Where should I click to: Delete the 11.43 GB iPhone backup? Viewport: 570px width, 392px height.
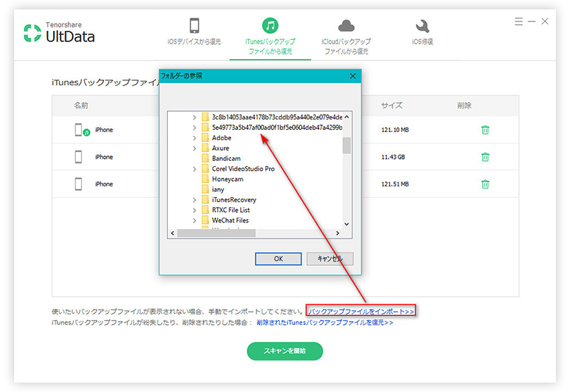[x=485, y=157]
